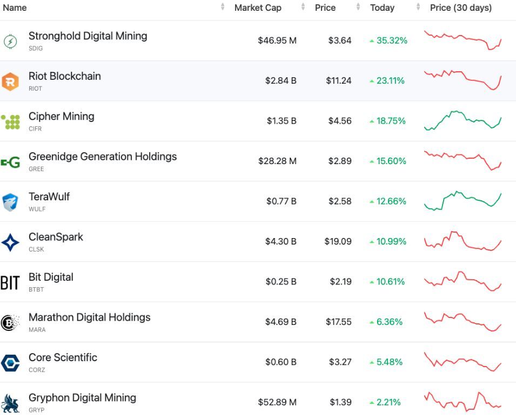Click the $2.84 B market cap value
The height and width of the screenshot is (420, 516).
pyautogui.click(x=281, y=80)
